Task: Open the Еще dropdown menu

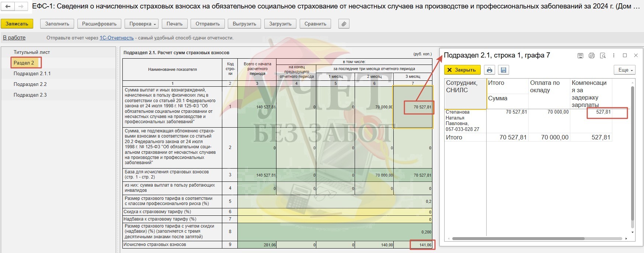Action: (x=626, y=70)
